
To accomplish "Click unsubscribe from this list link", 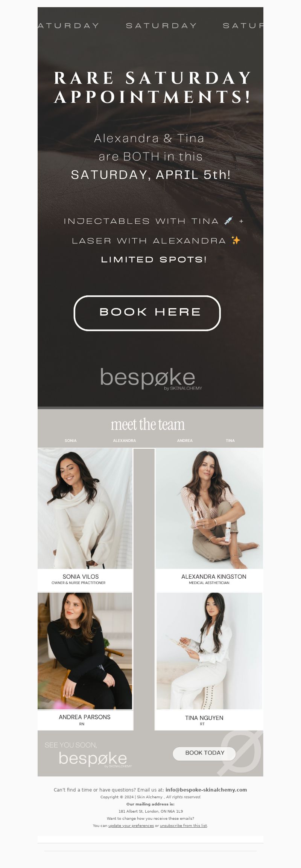I will 183,825.
